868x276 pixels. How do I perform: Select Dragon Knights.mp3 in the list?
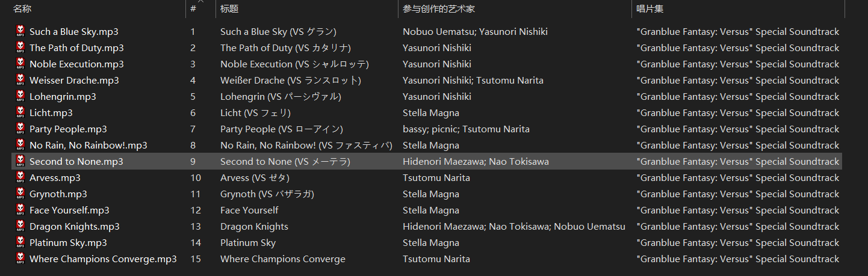(x=75, y=226)
